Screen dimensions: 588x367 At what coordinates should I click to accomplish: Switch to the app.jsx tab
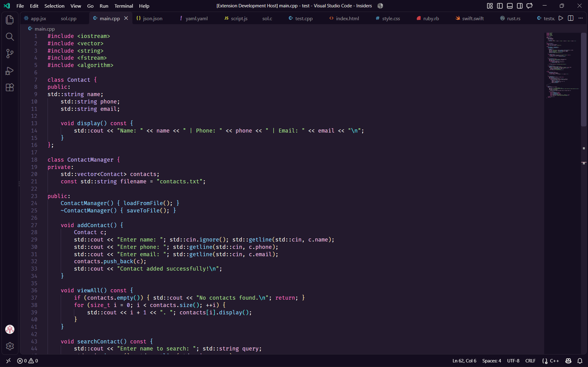point(35,18)
